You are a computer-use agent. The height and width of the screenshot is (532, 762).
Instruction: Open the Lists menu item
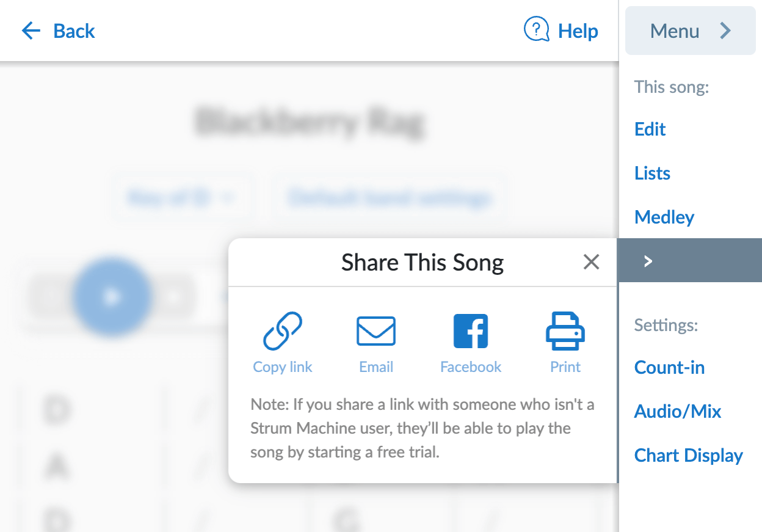(652, 173)
